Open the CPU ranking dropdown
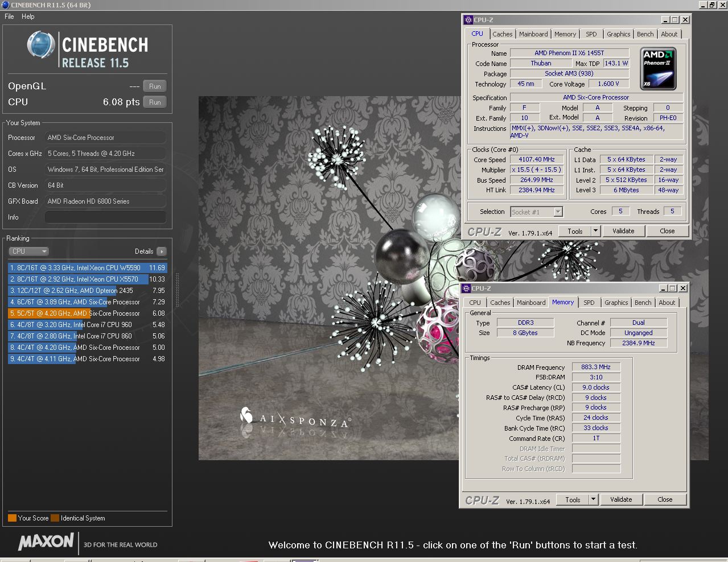The width and height of the screenshot is (728, 562). (28, 251)
